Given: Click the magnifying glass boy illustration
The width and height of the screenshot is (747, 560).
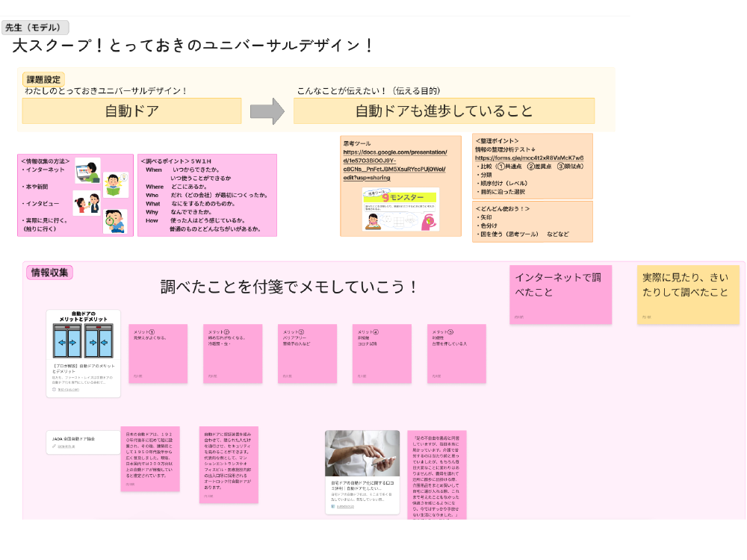Looking at the screenshot, I should (115, 221).
